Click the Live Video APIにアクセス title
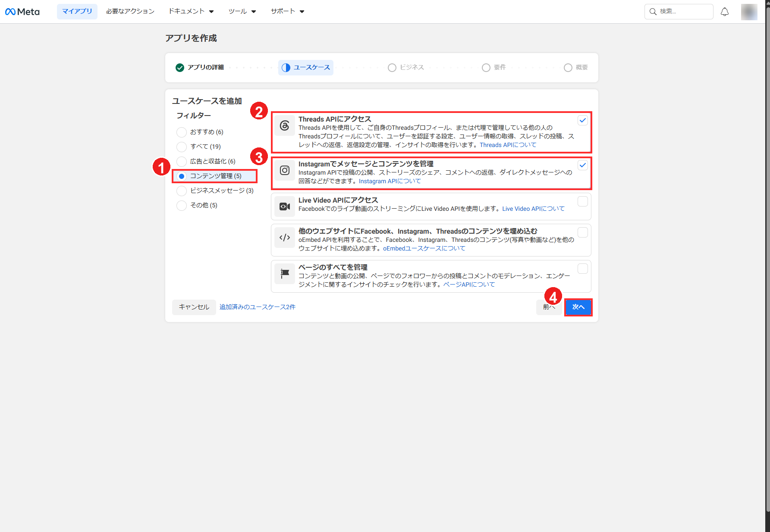The image size is (770, 532). point(338,200)
